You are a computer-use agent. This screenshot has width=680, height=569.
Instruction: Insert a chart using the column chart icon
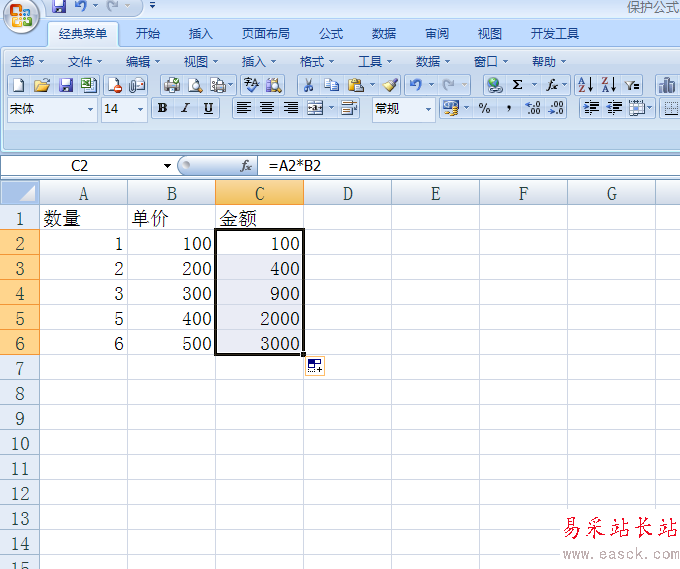coord(667,85)
